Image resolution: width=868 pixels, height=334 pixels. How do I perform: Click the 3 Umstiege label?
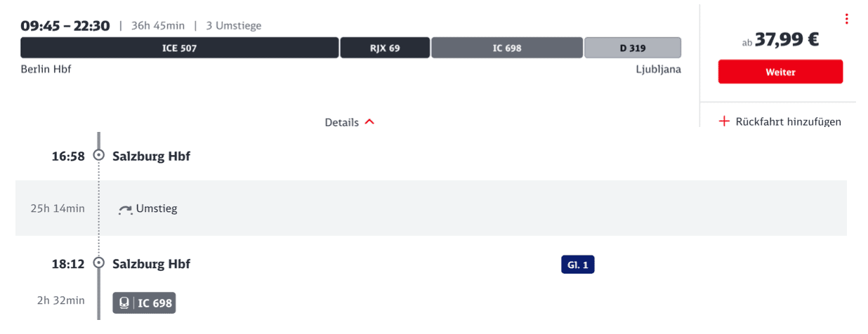[x=234, y=26]
